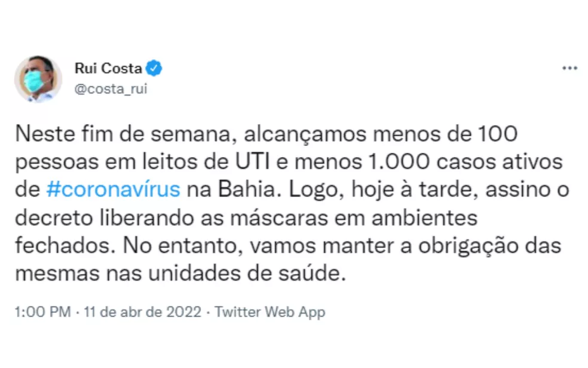The image size is (588, 368).
Task: Click the word "Bahia" in the tweet
Action: [241, 190]
